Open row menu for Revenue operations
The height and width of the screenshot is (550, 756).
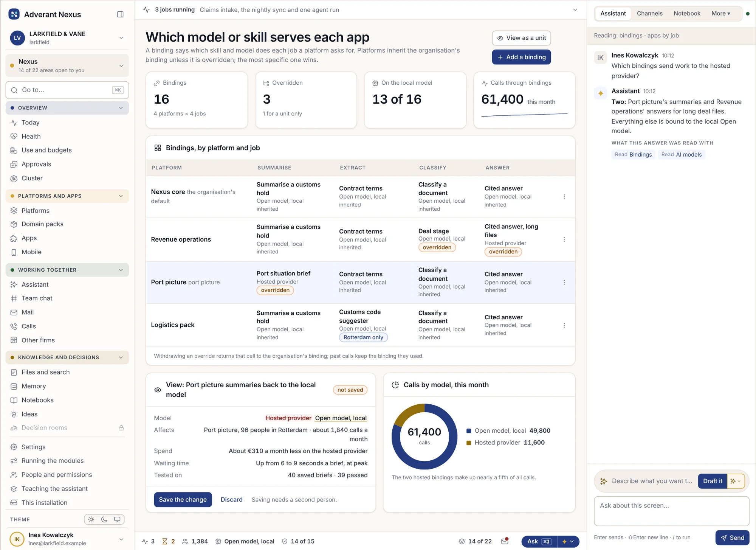pyautogui.click(x=564, y=239)
